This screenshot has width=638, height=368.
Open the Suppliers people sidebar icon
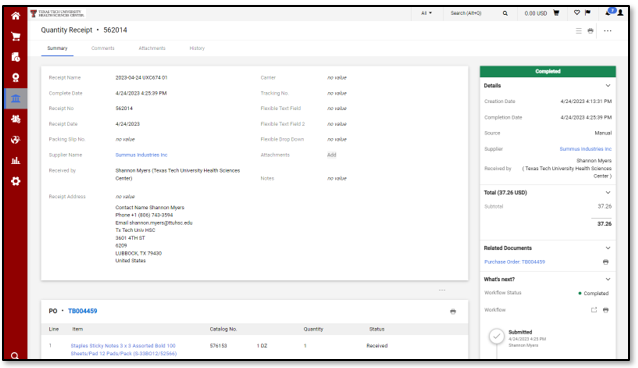click(15, 119)
